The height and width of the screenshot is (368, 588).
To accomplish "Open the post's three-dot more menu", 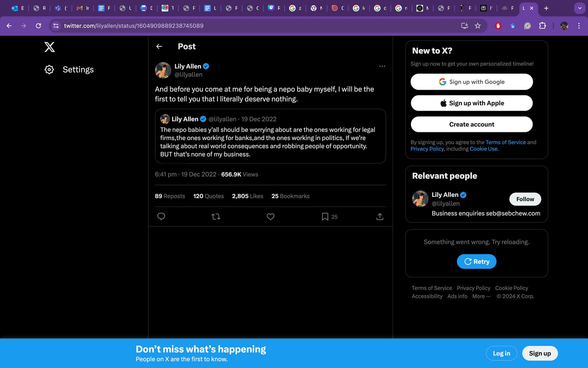I will coord(382,66).
